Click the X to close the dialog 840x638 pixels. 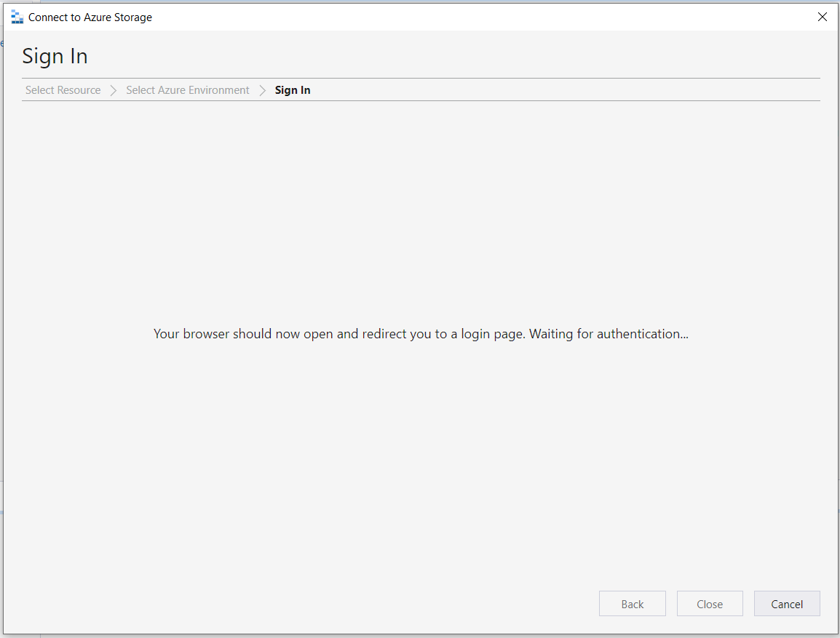[x=822, y=16]
